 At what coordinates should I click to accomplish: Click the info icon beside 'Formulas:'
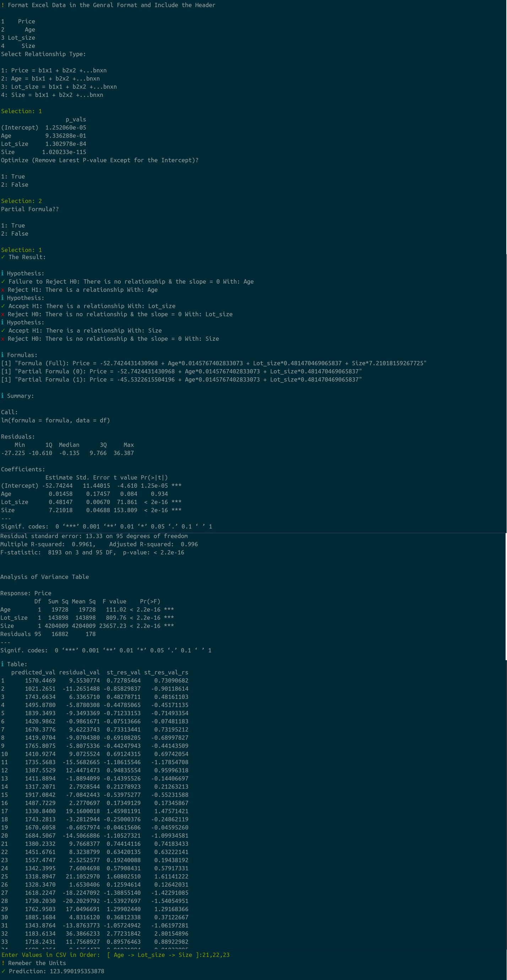(3, 355)
